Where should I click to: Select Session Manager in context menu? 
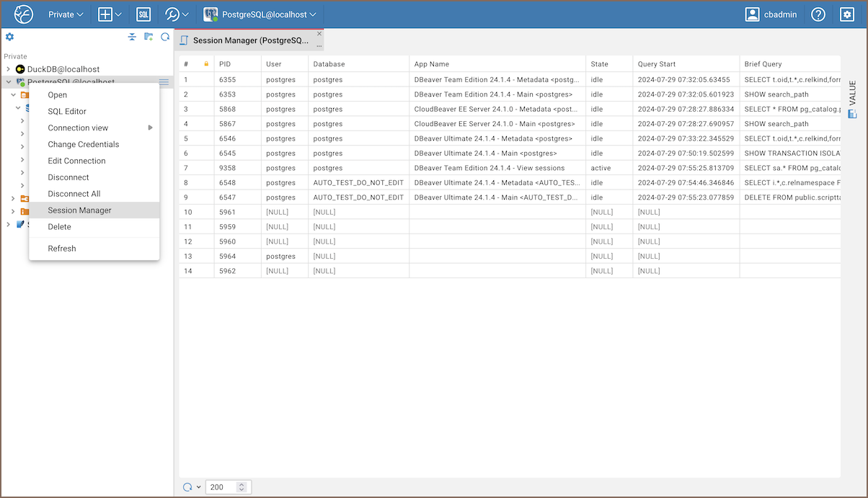pos(79,210)
